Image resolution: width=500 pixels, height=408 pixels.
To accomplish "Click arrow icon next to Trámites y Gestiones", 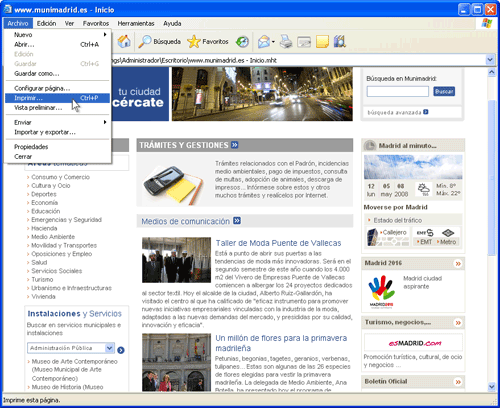I will (235, 145).
